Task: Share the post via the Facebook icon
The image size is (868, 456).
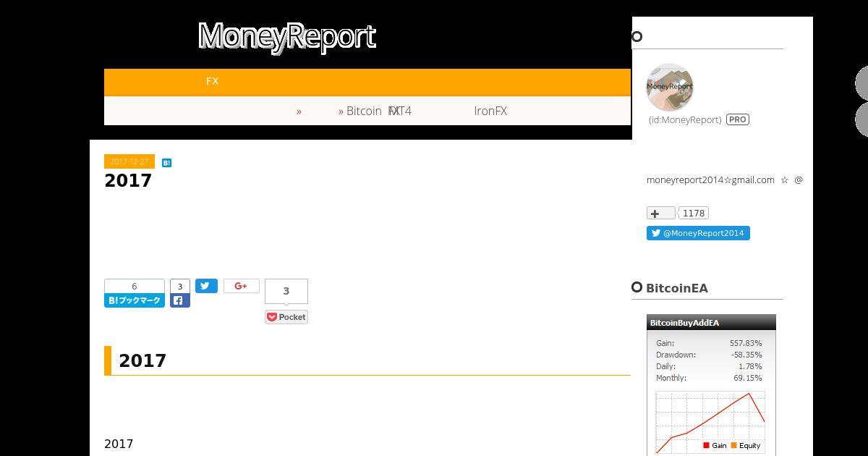Action: (180, 300)
